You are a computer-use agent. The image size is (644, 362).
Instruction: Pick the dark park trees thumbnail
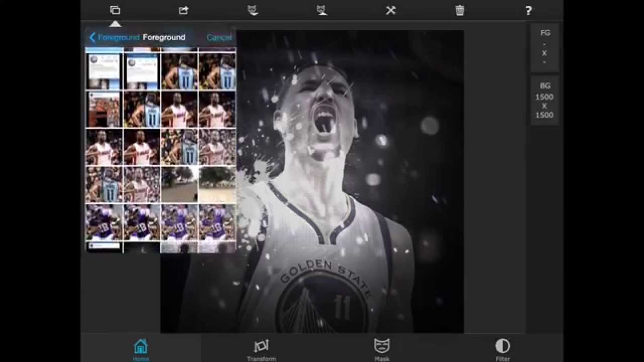point(179,185)
